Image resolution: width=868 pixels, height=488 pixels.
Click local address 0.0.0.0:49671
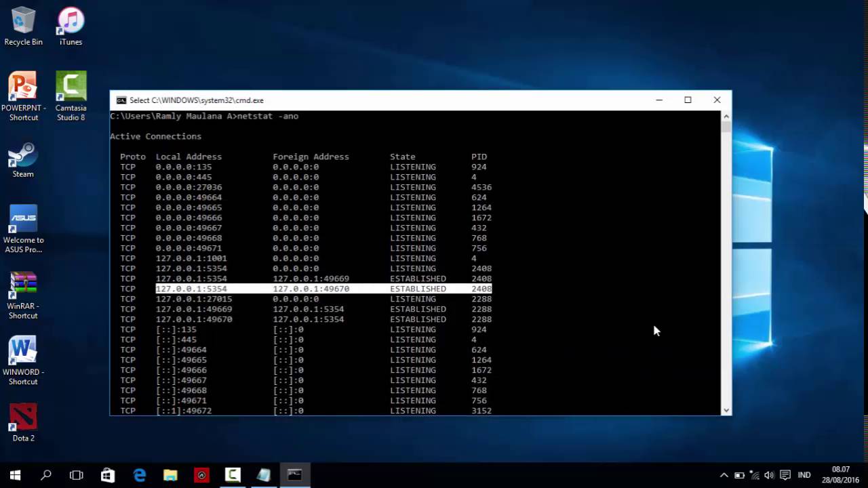(x=189, y=248)
